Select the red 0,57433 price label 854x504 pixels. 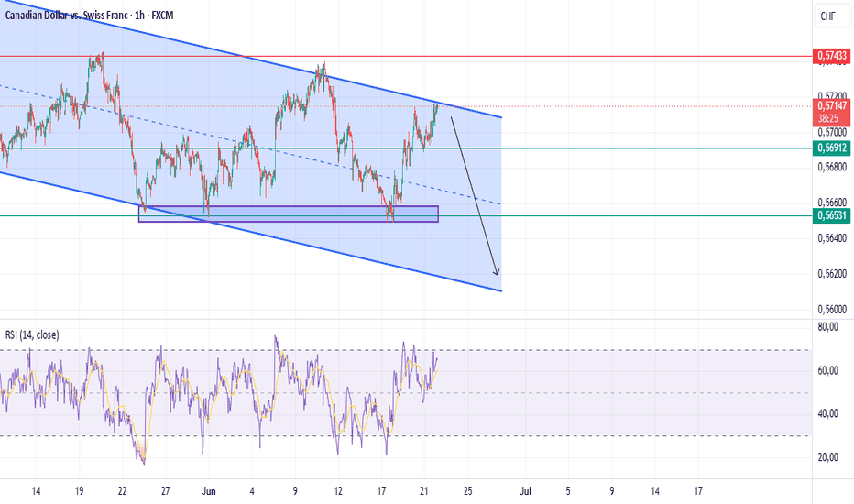[832, 56]
